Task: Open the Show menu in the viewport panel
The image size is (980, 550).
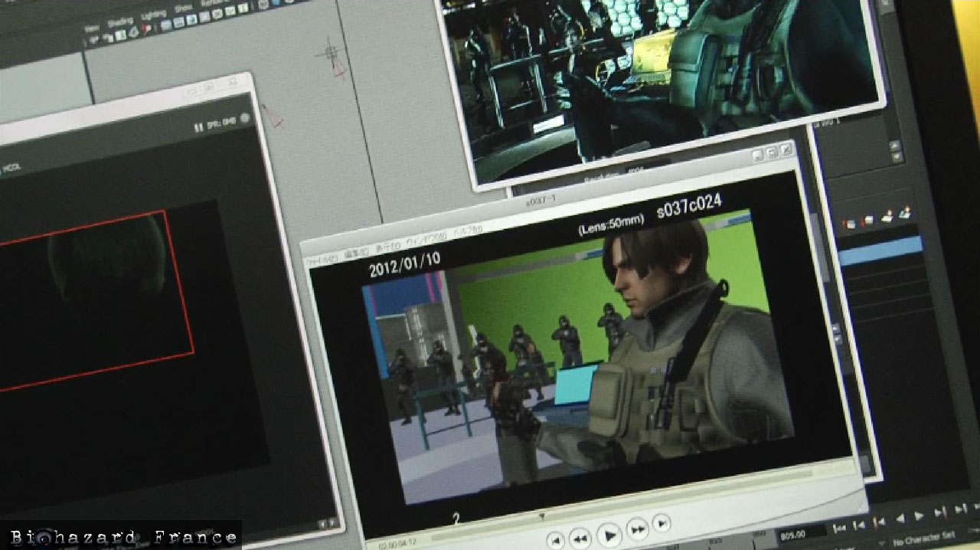Action: tap(184, 8)
